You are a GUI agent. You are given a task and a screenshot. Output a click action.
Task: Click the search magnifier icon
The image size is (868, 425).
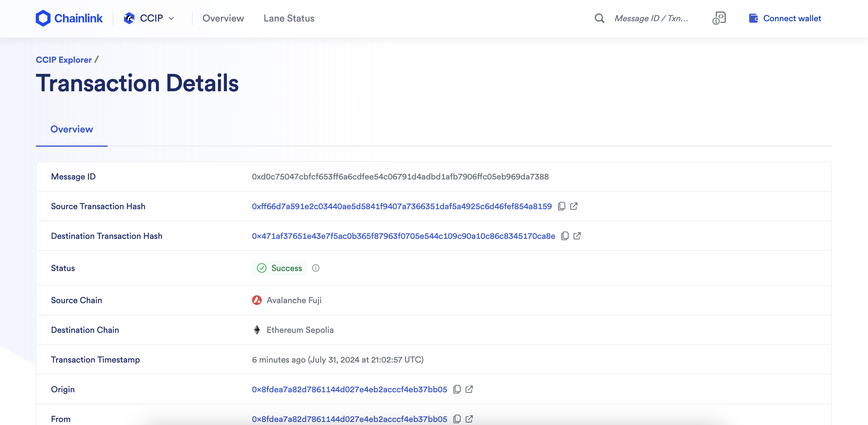[599, 18]
